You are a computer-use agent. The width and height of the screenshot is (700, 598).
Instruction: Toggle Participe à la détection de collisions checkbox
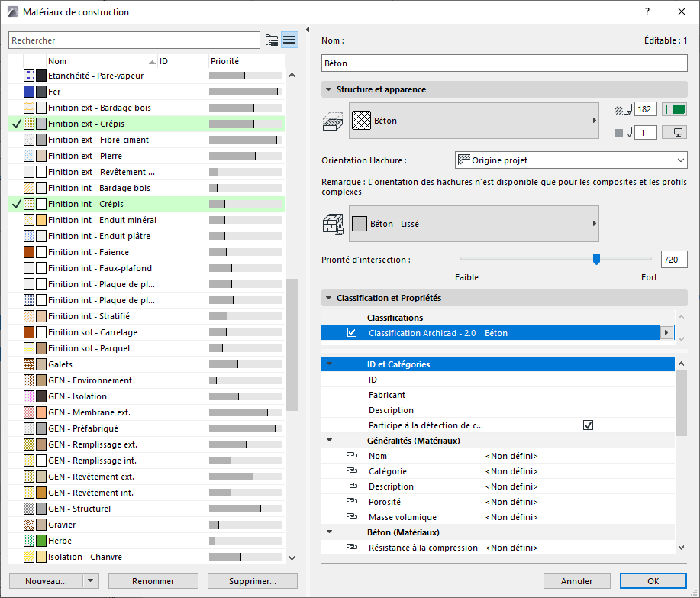point(589,425)
